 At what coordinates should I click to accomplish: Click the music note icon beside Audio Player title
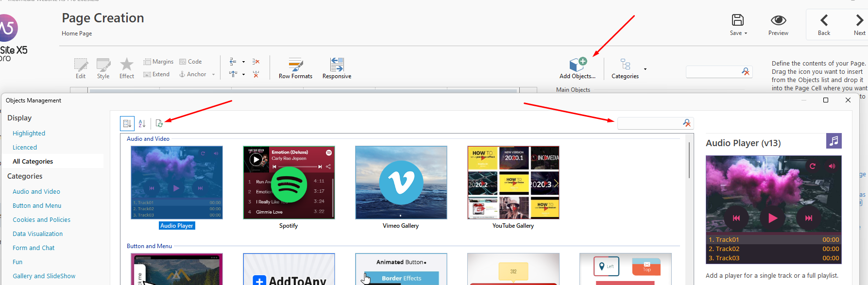pyautogui.click(x=834, y=141)
